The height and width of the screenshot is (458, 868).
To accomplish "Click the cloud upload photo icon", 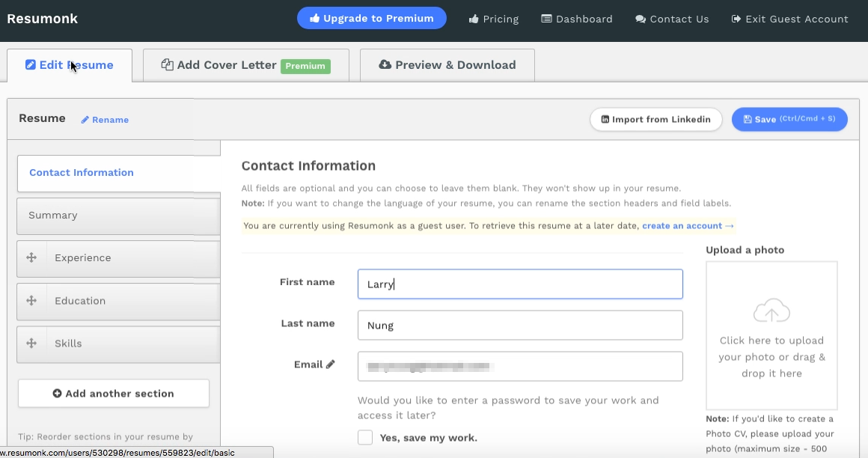I will click(x=771, y=311).
